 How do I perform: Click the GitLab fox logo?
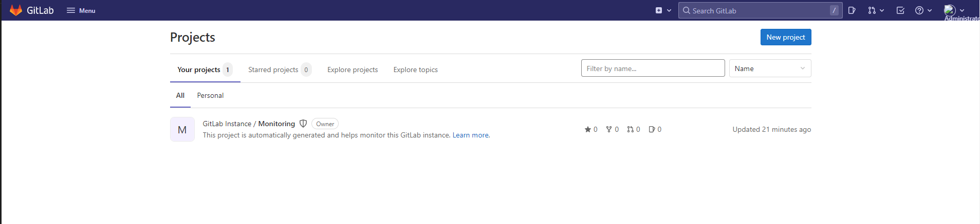tap(16, 10)
